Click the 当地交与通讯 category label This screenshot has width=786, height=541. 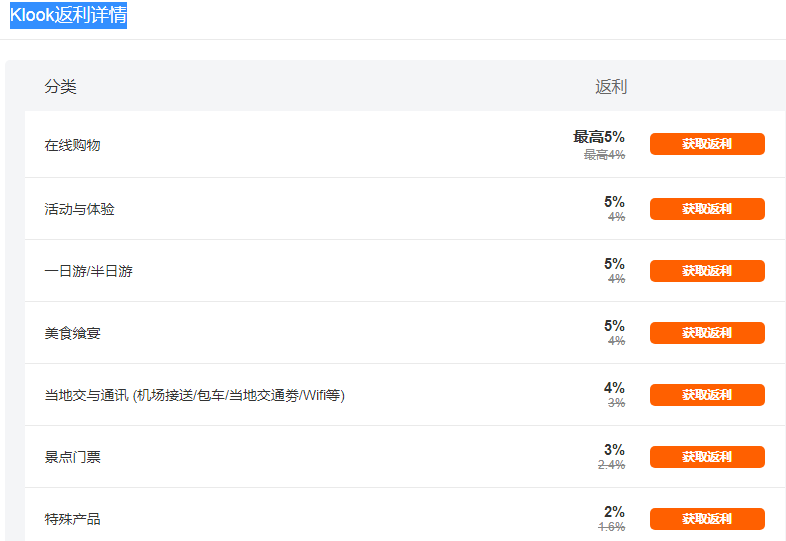pos(194,395)
